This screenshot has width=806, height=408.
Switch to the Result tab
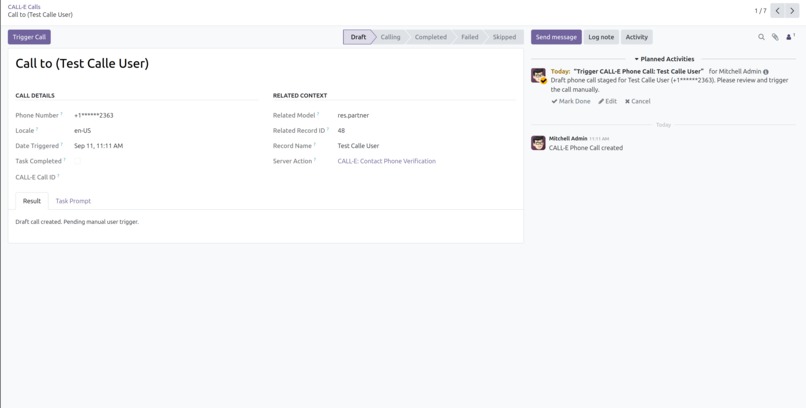(32, 201)
